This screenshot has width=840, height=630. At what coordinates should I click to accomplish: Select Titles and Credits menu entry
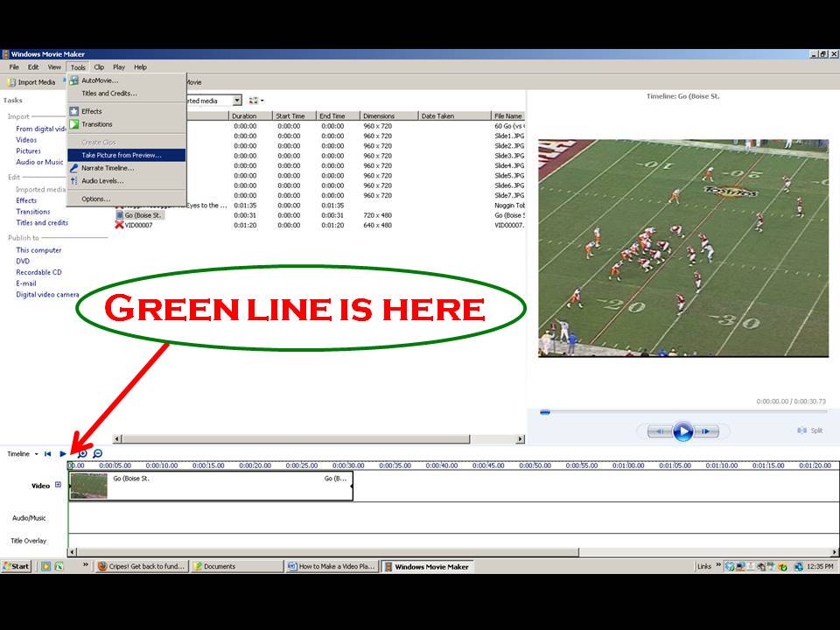click(x=126, y=94)
